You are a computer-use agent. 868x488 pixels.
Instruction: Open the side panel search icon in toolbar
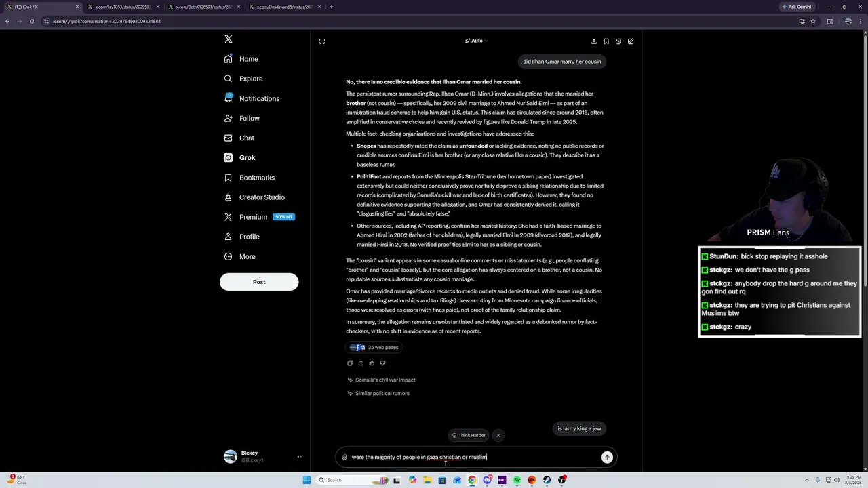click(830, 21)
